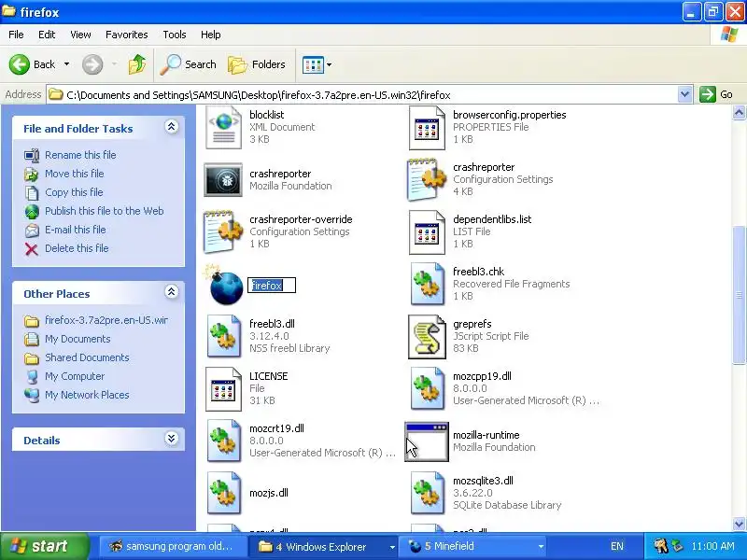Select the crashreporter Configuration Settings 4 KB icon
The width and height of the screenshot is (747, 560).
[427, 179]
